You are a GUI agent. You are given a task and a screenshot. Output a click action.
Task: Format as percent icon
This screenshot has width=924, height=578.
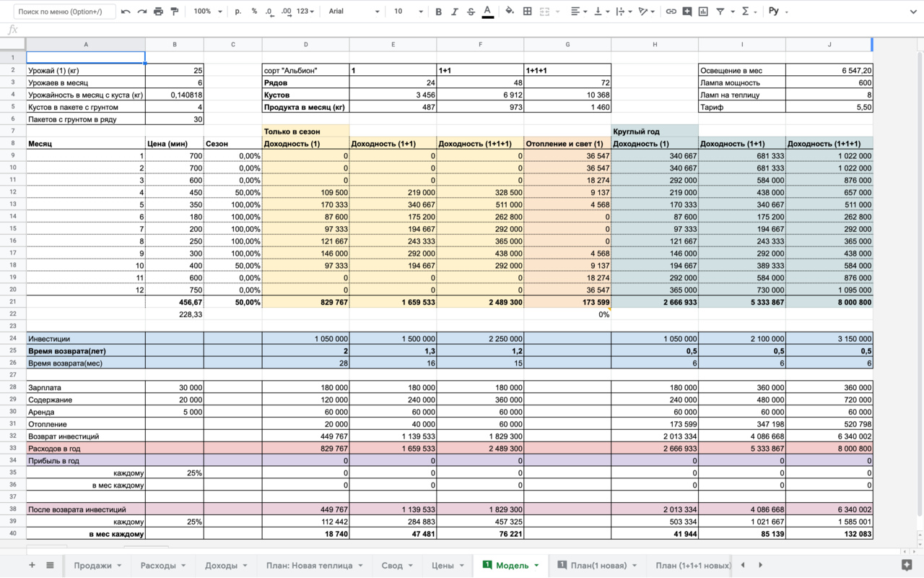[x=254, y=12]
